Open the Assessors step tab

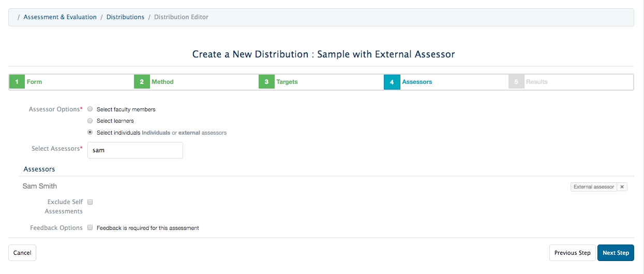coord(417,82)
